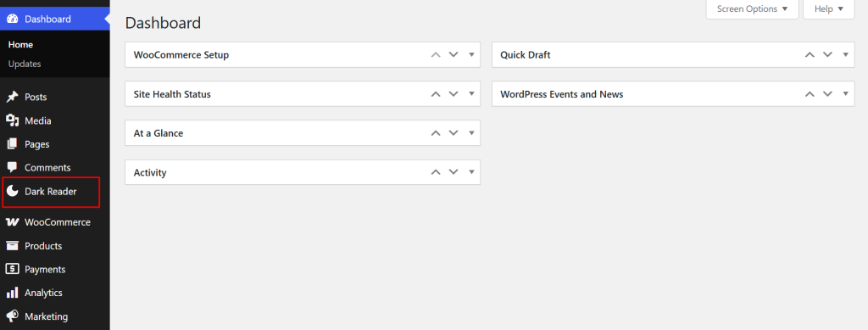Click the WordPress Events and News title
868x330 pixels.
(x=562, y=94)
